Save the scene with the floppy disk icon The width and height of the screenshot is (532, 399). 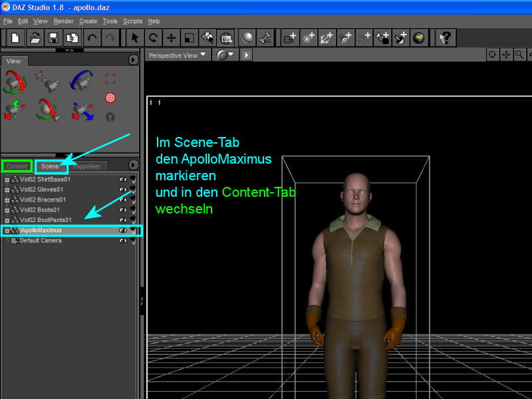tap(53, 38)
